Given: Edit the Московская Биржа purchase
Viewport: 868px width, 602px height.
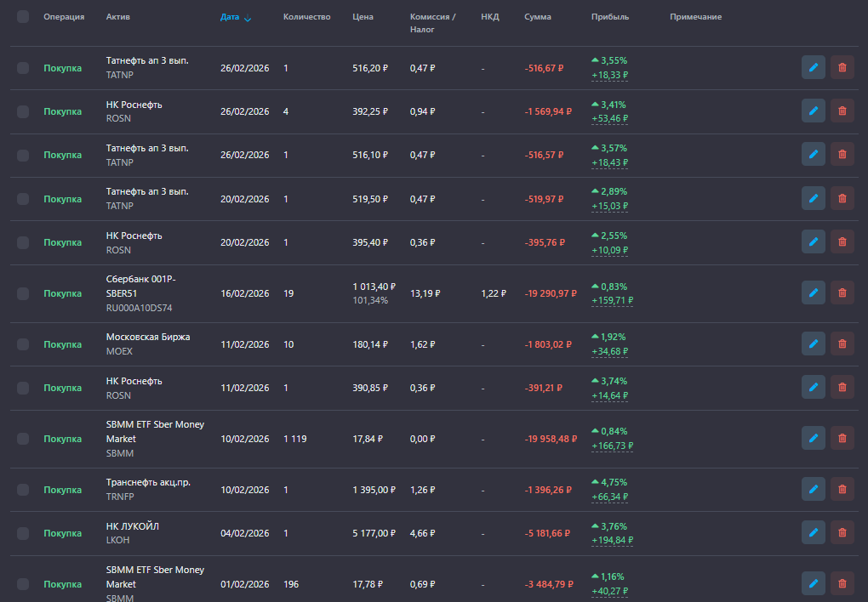Looking at the screenshot, I should coord(813,344).
